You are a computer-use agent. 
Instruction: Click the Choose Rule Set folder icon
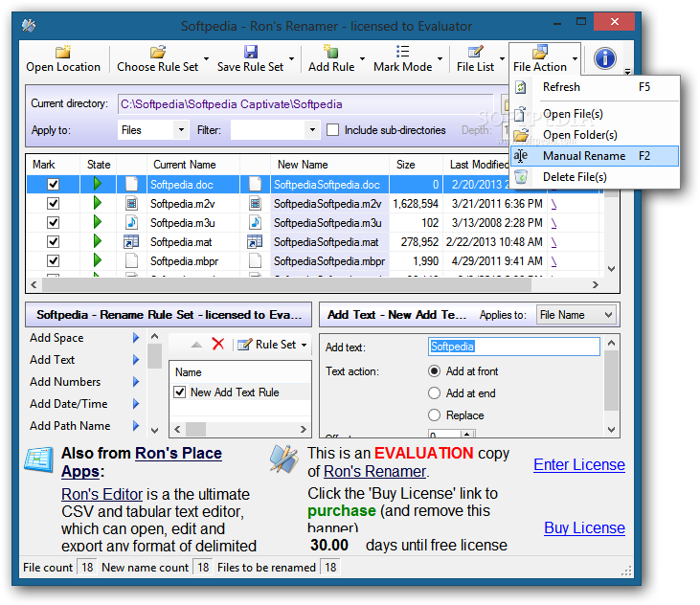(x=158, y=52)
